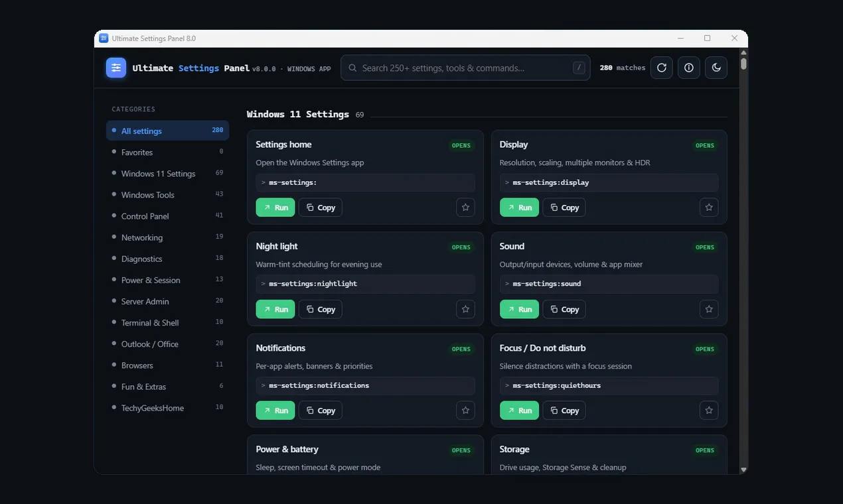Copy the ms-settings: command of Settings home
Image resolution: width=843 pixels, height=504 pixels.
[x=321, y=208]
